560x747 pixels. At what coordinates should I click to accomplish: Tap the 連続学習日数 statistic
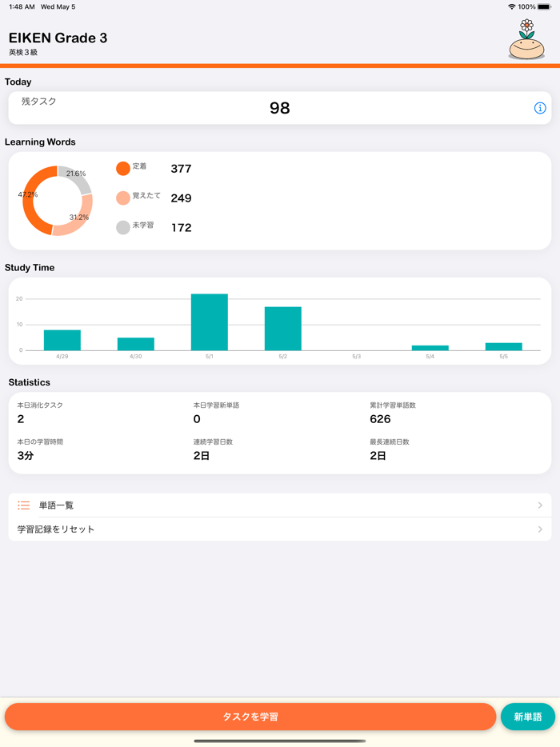pos(213,449)
